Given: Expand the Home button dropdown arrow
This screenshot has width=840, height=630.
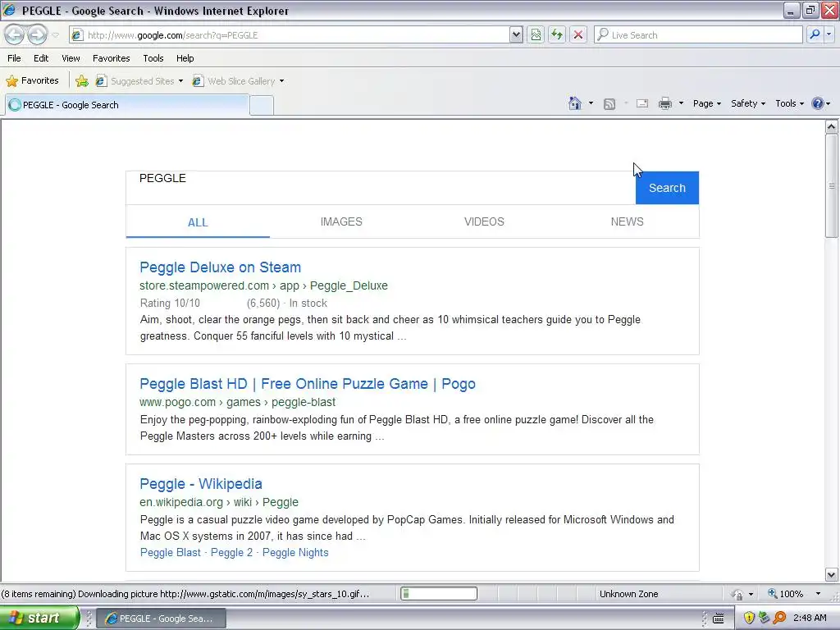Looking at the screenshot, I should tap(591, 103).
